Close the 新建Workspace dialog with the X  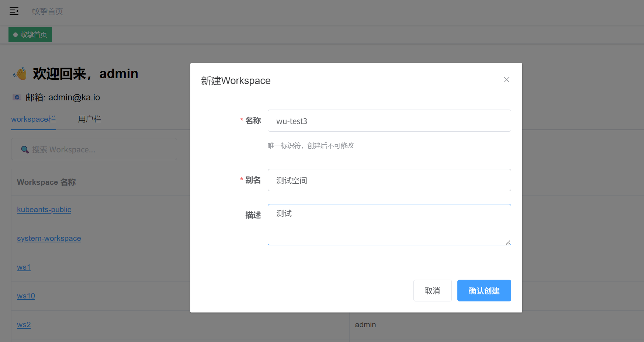click(x=506, y=80)
